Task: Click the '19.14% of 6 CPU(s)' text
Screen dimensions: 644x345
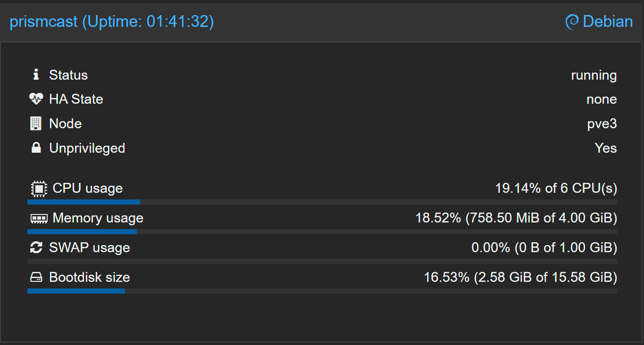Action: [x=556, y=189]
